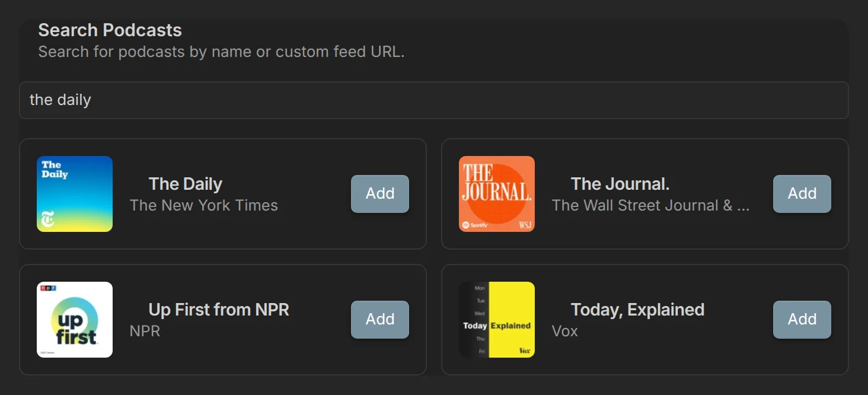This screenshot has width=868, height=395.
Task: Select 'Vox' publisher text
Action: click(565, 331)
